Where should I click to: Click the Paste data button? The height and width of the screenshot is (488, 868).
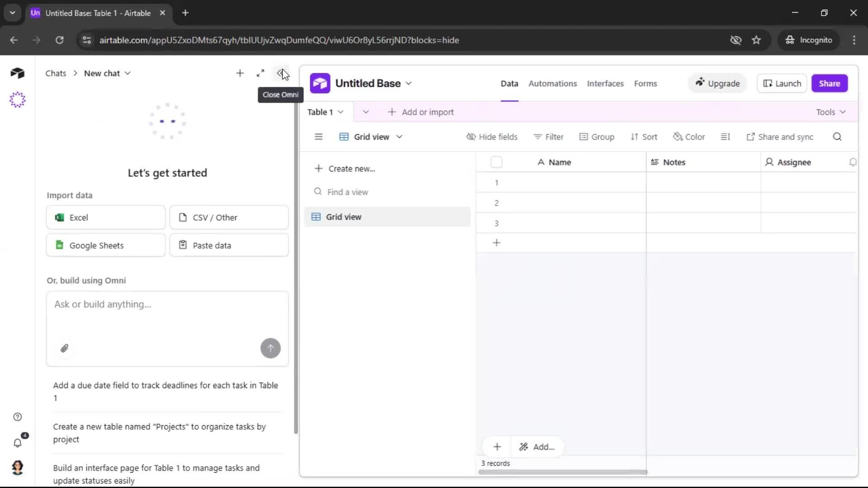coord(229,245)
